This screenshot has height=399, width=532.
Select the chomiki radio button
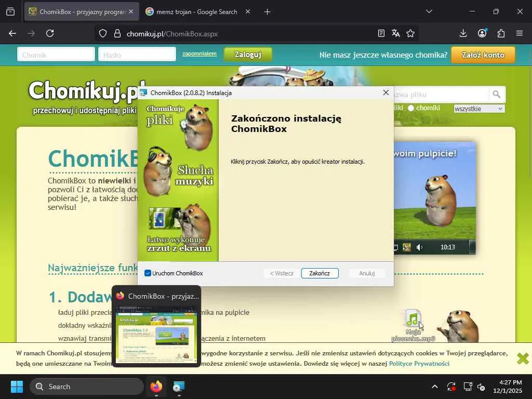tap(411, 108)
